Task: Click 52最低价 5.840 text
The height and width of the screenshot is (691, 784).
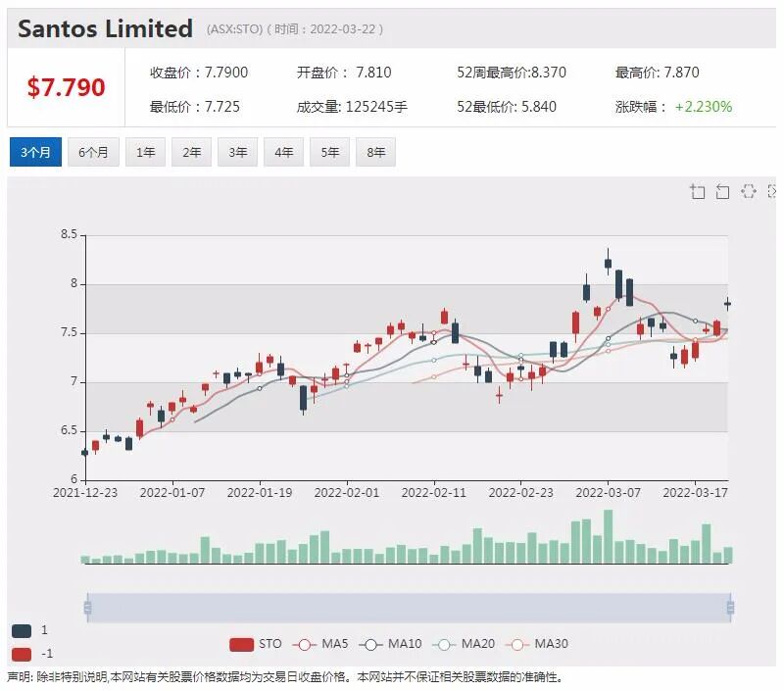Action: point(507,107)
